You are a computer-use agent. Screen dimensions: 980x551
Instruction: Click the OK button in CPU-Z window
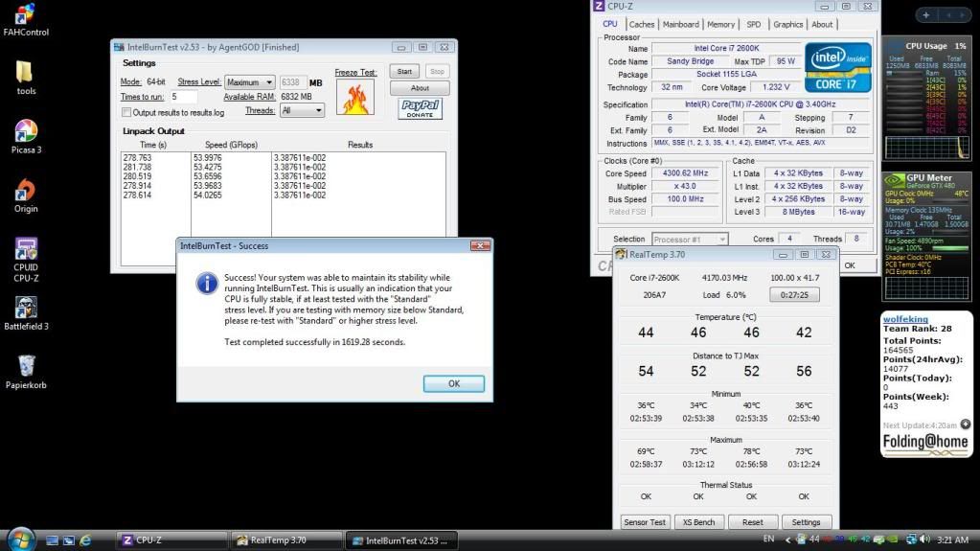tap(850, 265)
